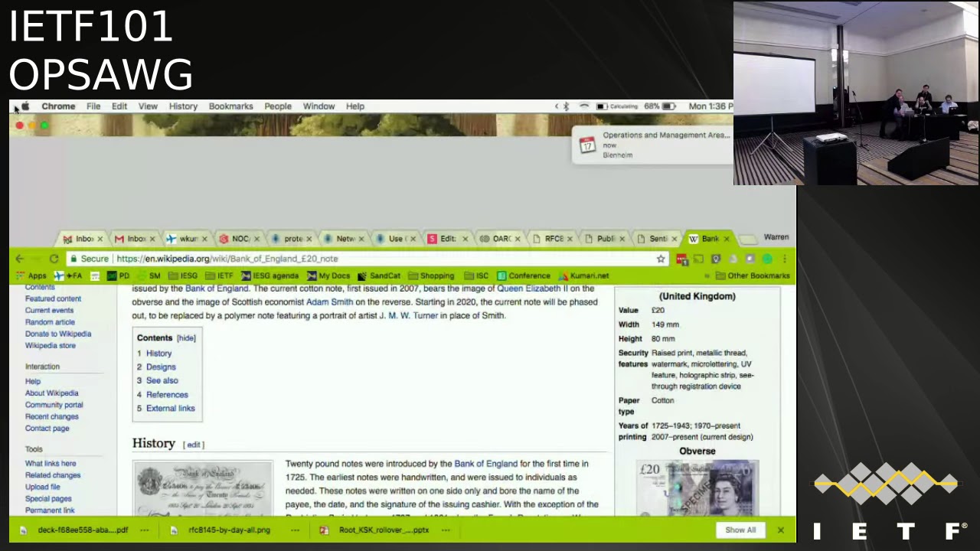This screenshot has height=551, width=980.
Task: Switch to the Edit tab
Action: pos(447,239)
